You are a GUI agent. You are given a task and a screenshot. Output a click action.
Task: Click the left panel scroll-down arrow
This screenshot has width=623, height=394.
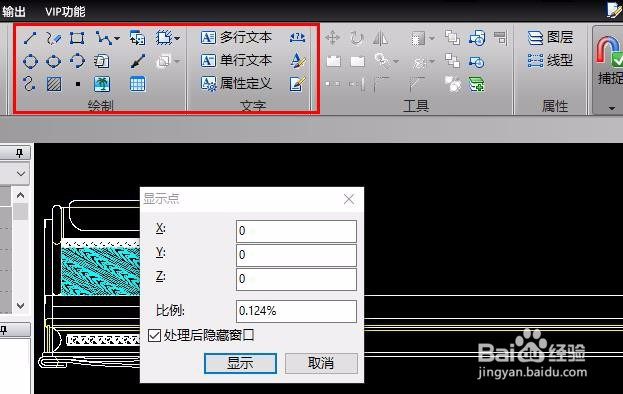coord(21,305)
